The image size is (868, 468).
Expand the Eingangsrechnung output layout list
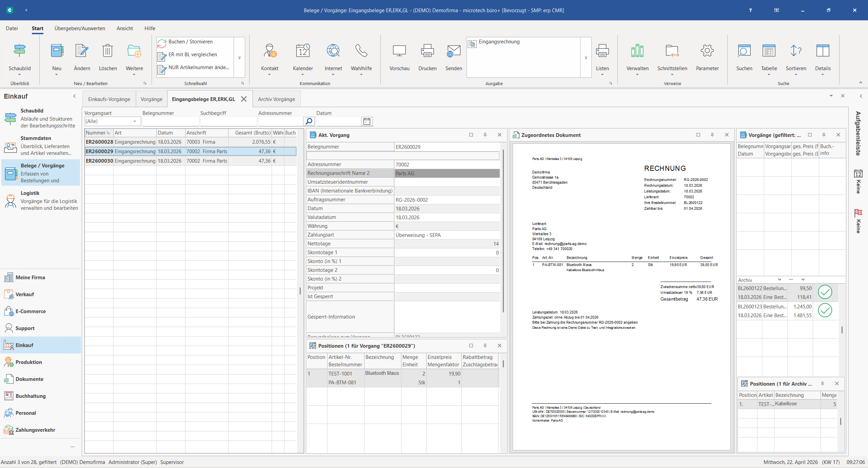pyautogui.click(x=586, y=58)
